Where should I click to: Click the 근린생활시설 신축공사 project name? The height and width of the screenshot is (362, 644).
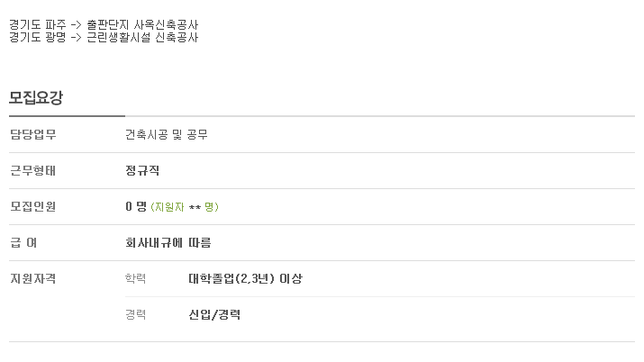[x=142, y=37]
